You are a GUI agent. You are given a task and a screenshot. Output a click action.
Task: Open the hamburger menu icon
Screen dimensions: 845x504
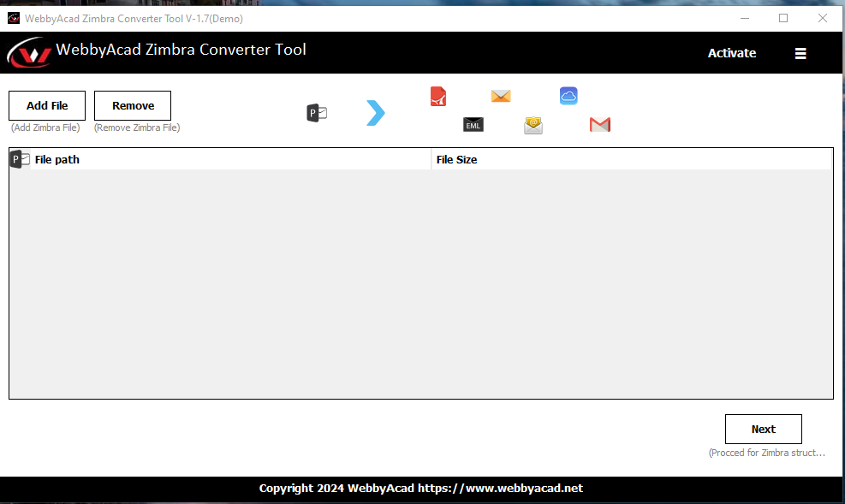click(800, 53)
